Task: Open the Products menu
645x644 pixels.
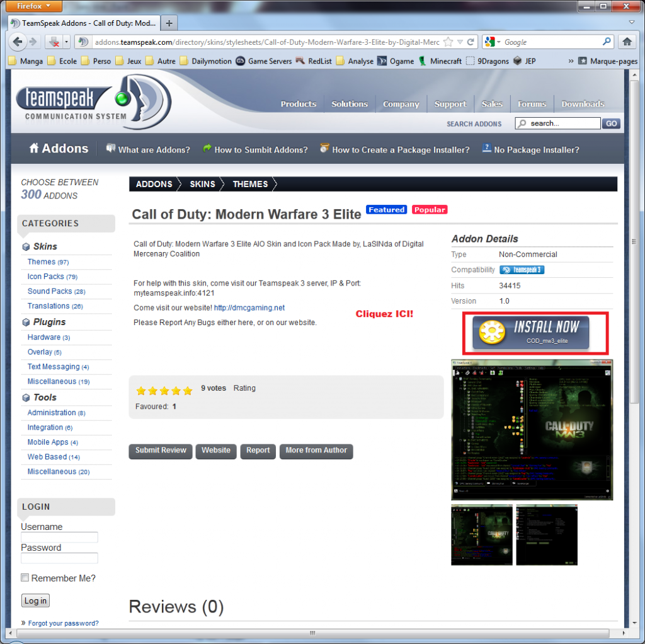Action: (x=298, y=104)
